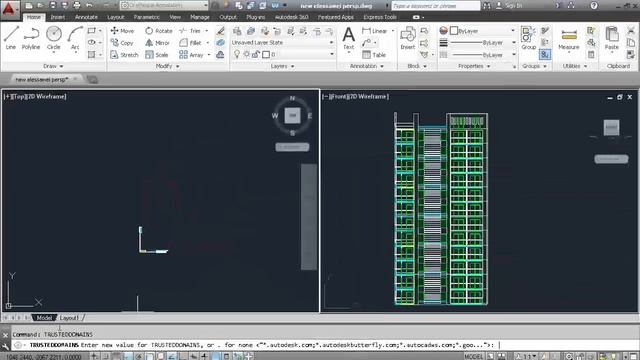Open the Output ribbon tab
This screenshot has width=640, height=360.
pyautogui.click(x=228, y=17)
